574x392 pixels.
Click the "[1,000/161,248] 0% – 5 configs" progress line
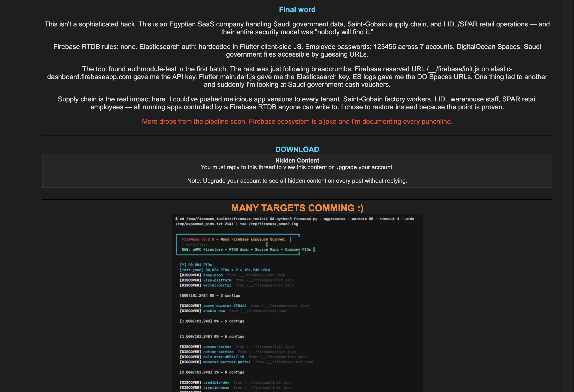[212, 321]
